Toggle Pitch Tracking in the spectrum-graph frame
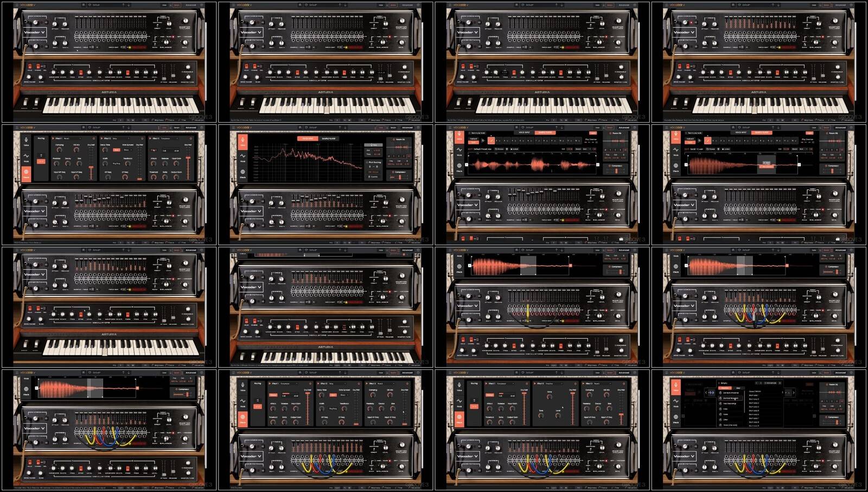 pyautogui.click(x=368, y=162)
